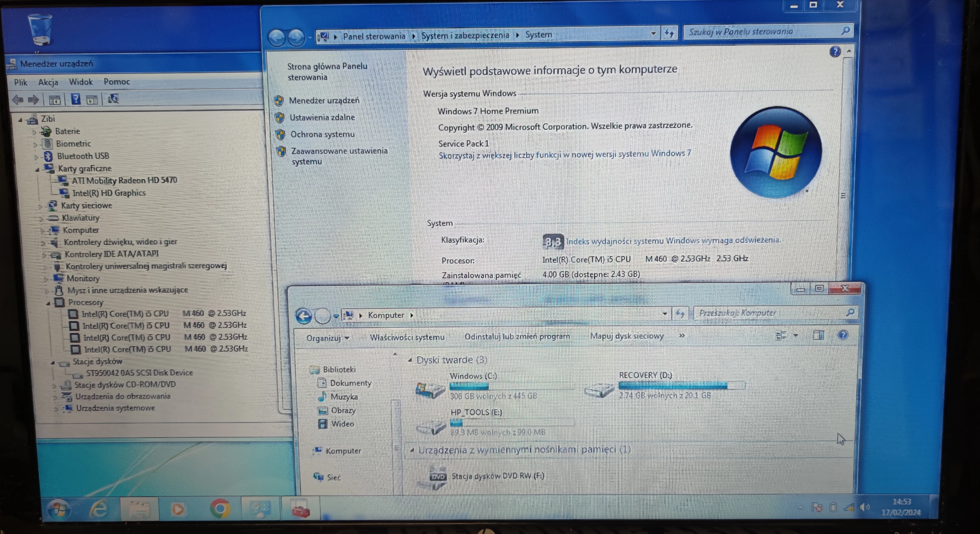Open the Plik menu in Menedżer urządzeń
This screenshot has height=534, width=980.
tap(21, 82)
